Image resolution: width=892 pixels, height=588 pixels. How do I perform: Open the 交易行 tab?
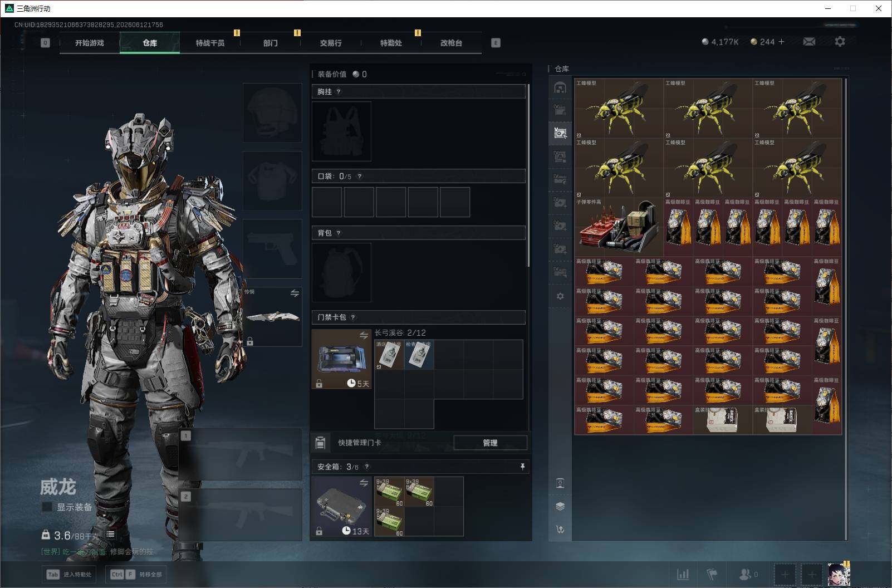coord(331,43)
